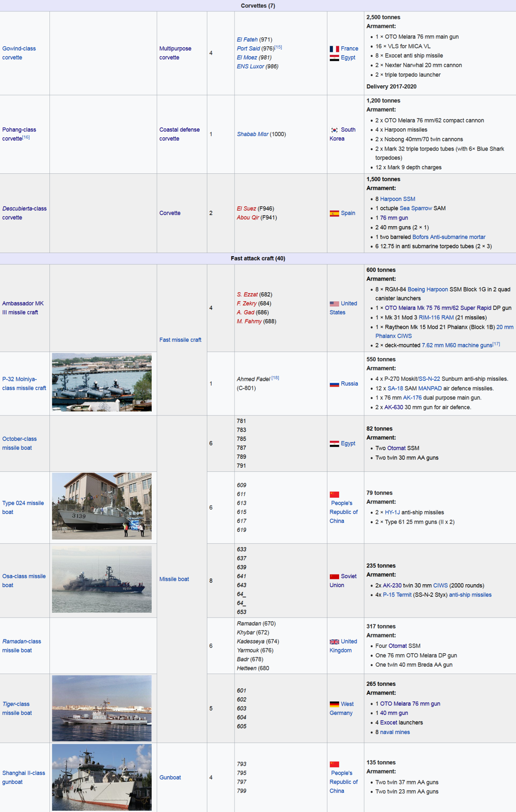Open the El Moez ship link

(247, 58)
